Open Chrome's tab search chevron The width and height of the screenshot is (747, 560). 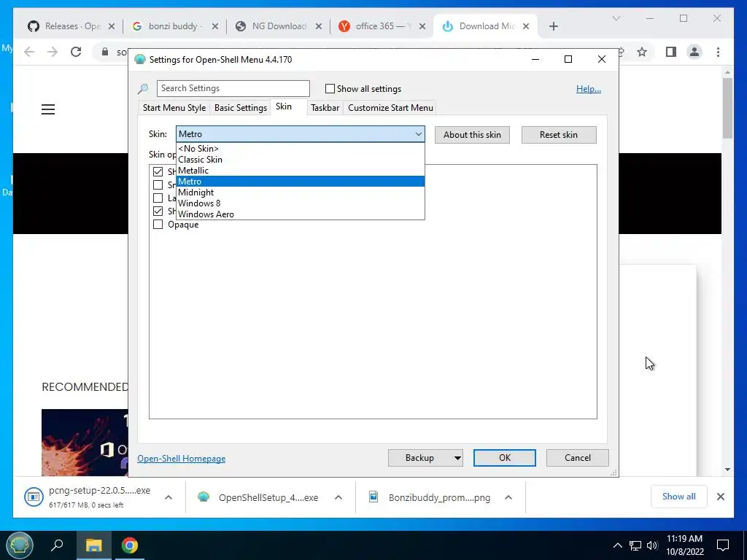click(x=616, y=18)
